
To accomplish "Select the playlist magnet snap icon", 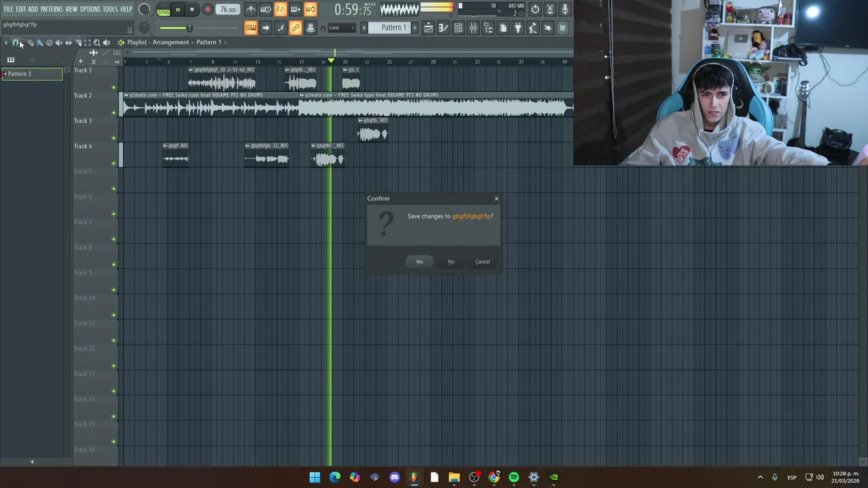I will point(16,43).
